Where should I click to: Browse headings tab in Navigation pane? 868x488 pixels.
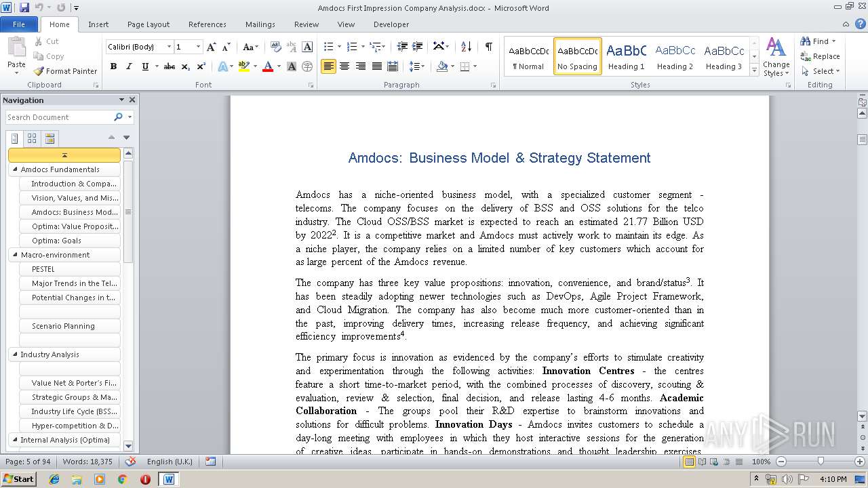15,138
